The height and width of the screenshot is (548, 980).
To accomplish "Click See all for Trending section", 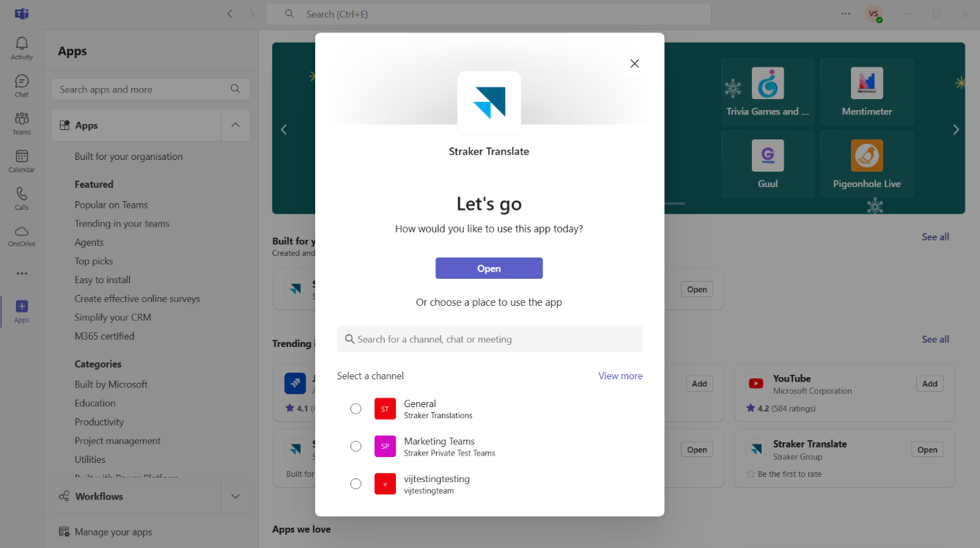I will [935, 339].
